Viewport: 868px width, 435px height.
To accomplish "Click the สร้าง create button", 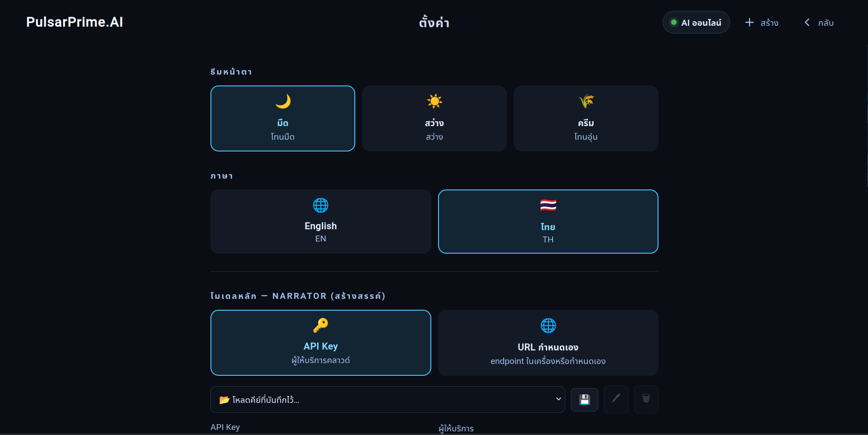I will (762, 23).
